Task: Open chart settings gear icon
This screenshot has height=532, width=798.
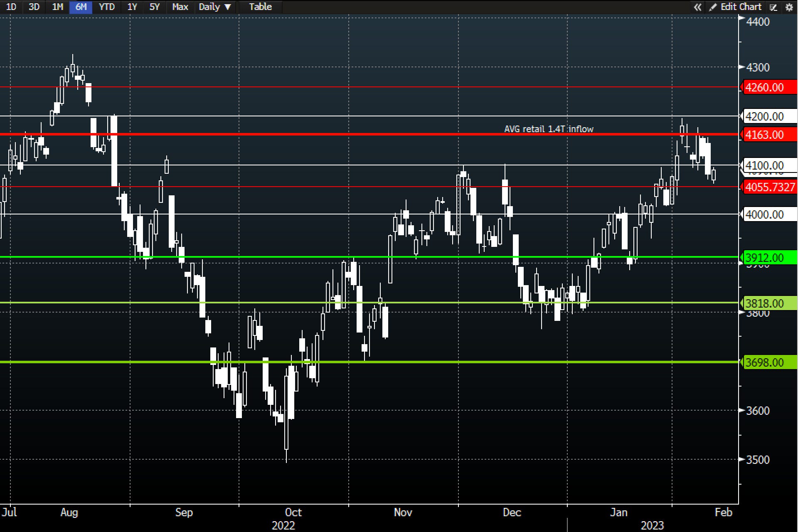Action: pyautogui.click(x=789, y=7)
